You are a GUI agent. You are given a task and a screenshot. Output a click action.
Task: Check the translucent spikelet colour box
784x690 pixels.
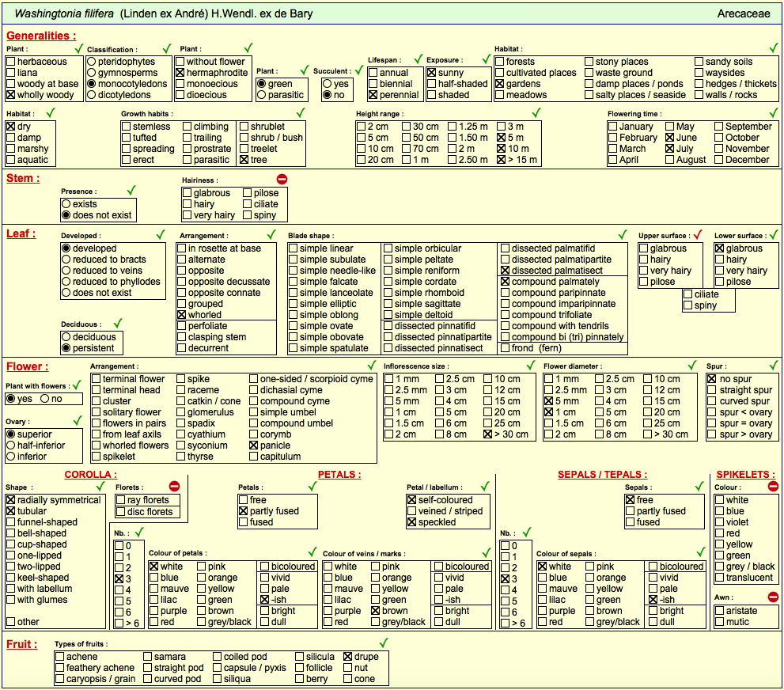coord(719,578)
